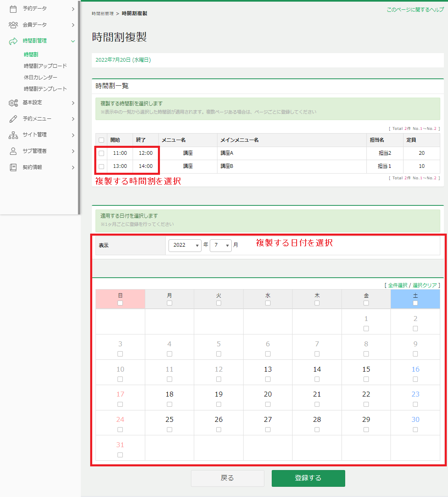This screenshot has height=497, width=448.
Task: Check the Monday (月) column checkbox
Action: point(169,303)
